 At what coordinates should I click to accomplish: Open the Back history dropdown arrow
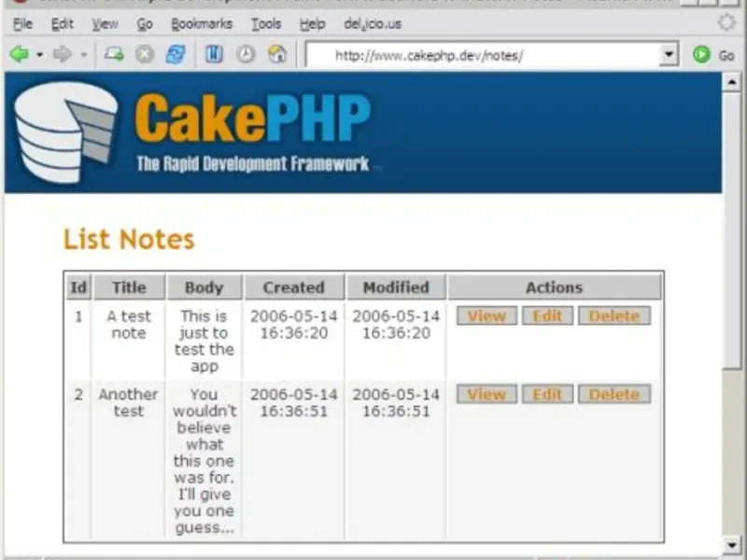[x=40, y=55]
